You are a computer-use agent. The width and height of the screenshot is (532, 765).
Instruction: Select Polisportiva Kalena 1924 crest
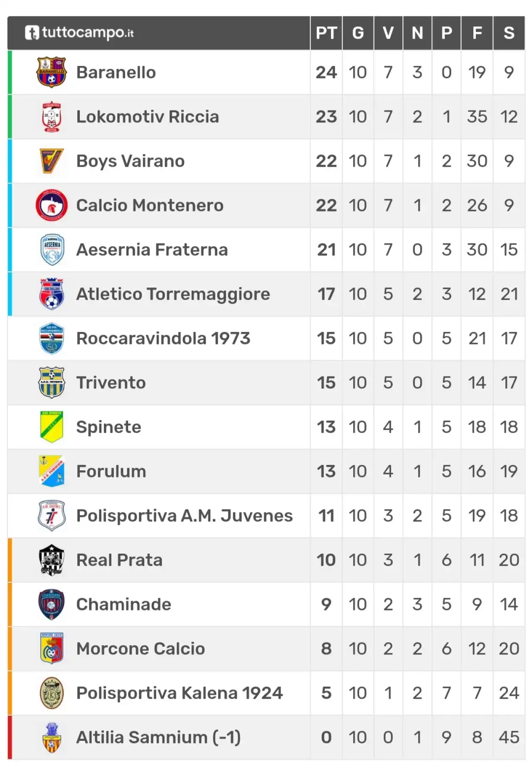[52, 693]
